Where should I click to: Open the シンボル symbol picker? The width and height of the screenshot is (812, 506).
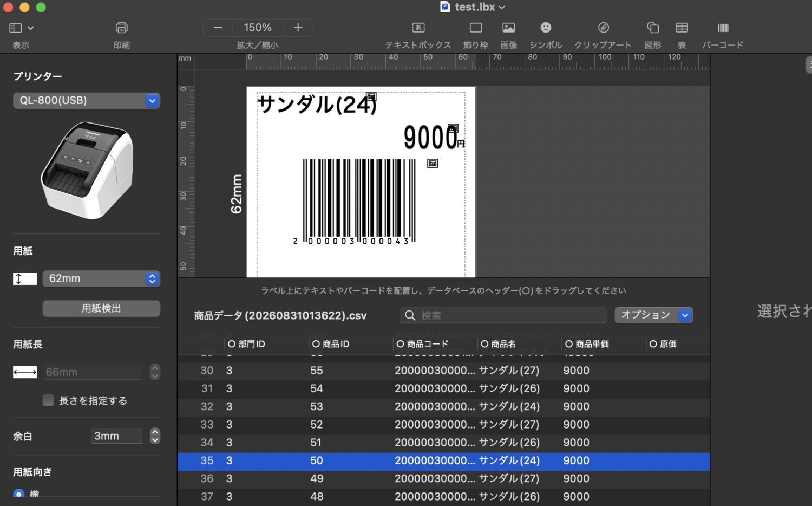pos(546,28)
